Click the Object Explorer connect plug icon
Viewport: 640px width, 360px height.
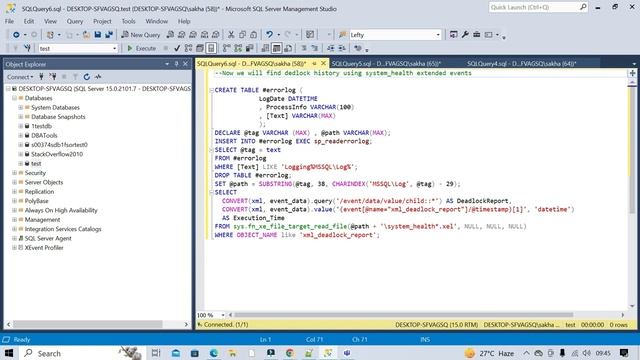point(41,77)
